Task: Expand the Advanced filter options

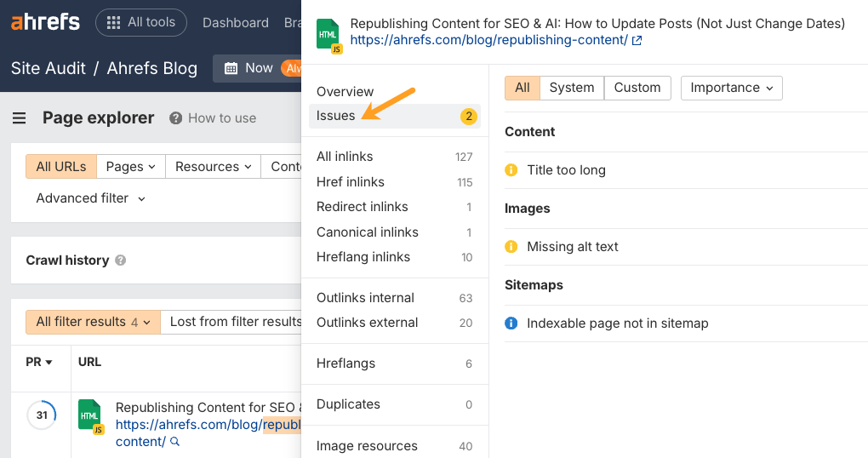Action: coord(90,198)
